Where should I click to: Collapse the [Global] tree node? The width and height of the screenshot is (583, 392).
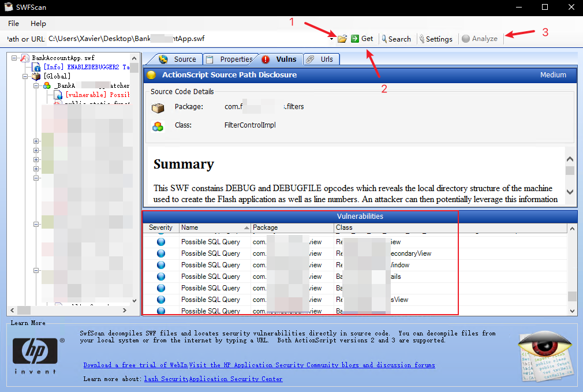coord(26,76)
